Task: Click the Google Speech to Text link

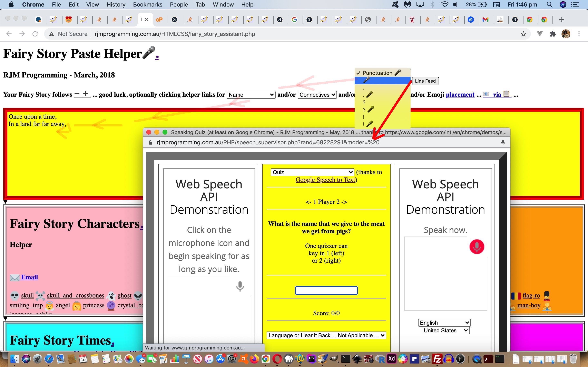Action: pos(326,179)
